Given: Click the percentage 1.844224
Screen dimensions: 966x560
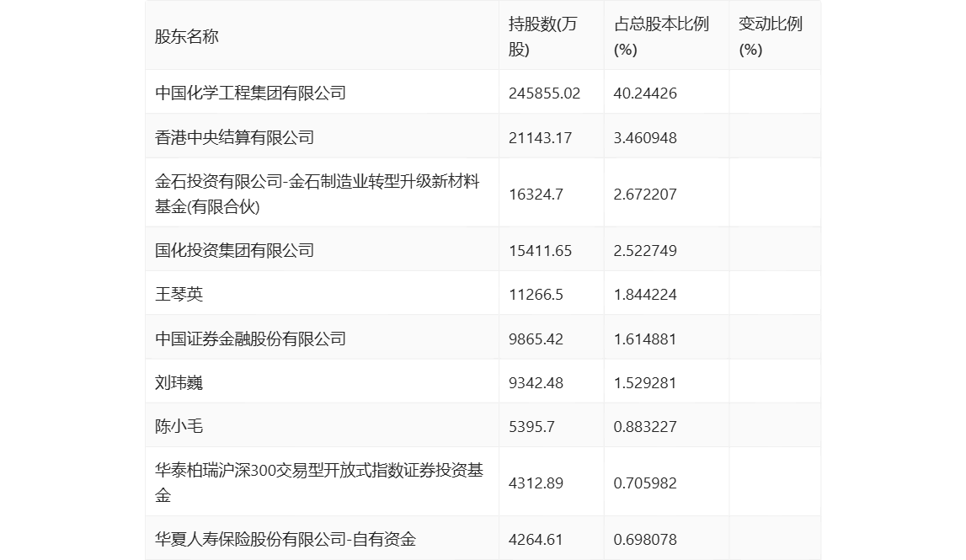Looking at the screenshot, I should point(645,295).
